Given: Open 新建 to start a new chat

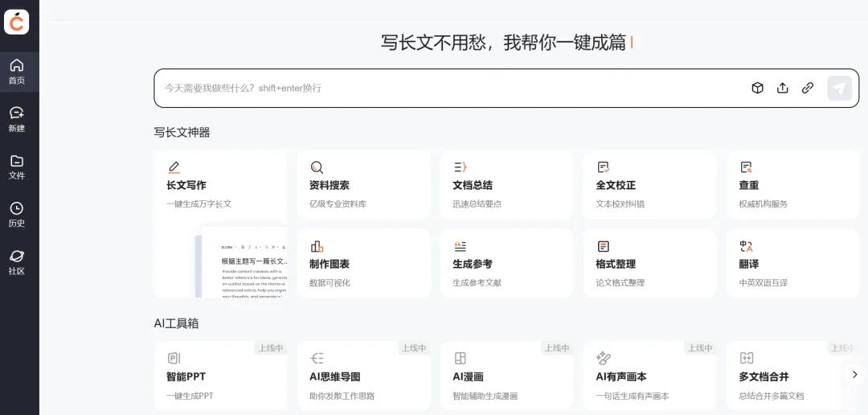Looking at the screenshot, I should tap(17, 119).
